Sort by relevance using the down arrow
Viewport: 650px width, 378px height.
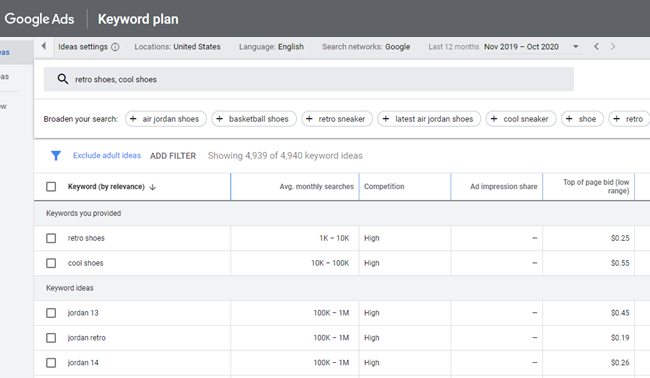153,187
